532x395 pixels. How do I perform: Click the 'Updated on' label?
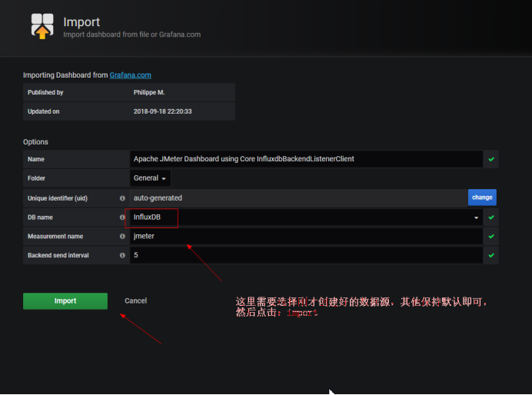[43, 111]
